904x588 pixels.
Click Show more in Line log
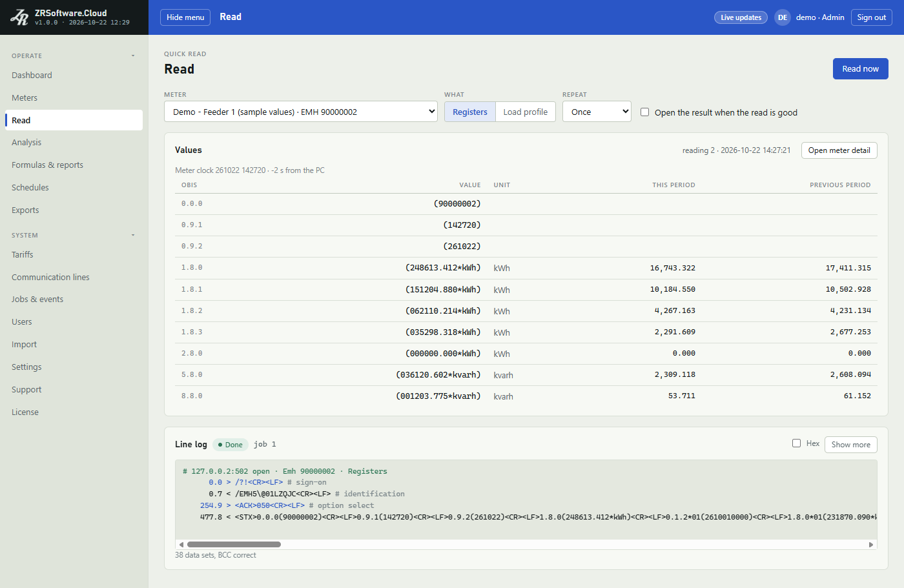(850, 445)
